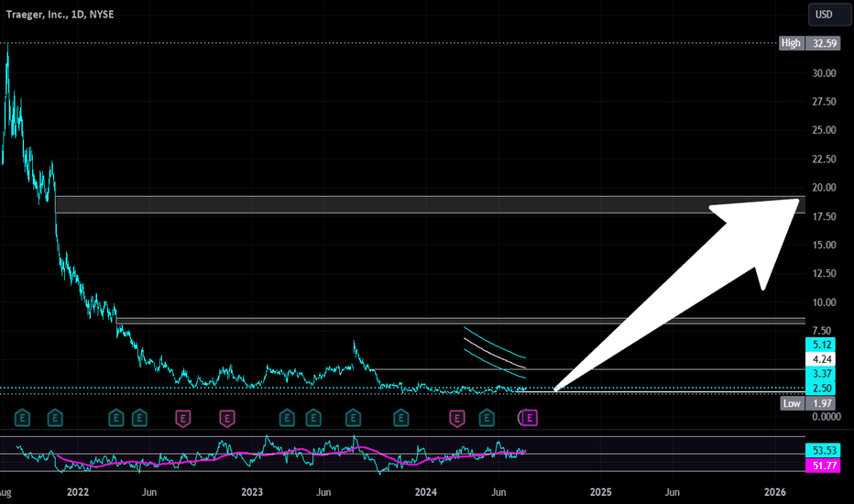This screenshot has width=854, height=504.
Task: Click the 25.00 price axis label
Action: pyautogui.click(x=824, y=130)
